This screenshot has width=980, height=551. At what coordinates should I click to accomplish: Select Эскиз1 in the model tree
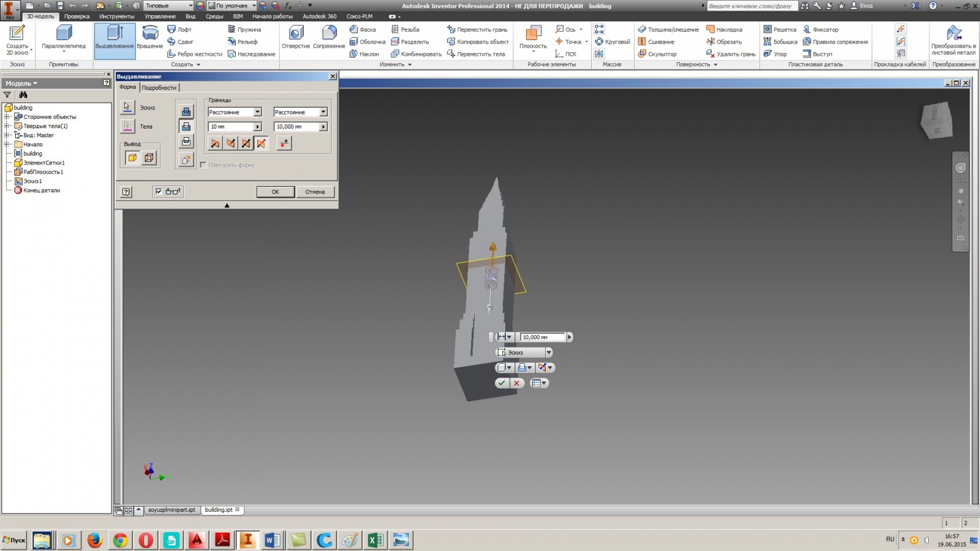point(29,181)
